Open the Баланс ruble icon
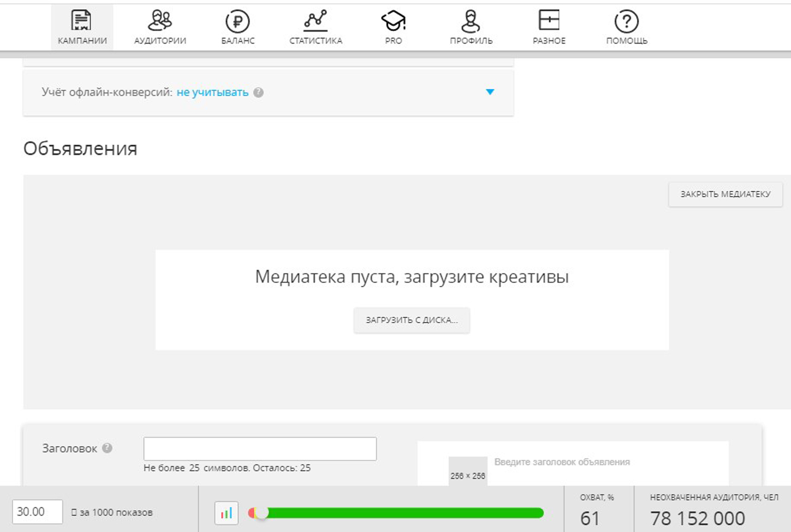 pos(237,22)
